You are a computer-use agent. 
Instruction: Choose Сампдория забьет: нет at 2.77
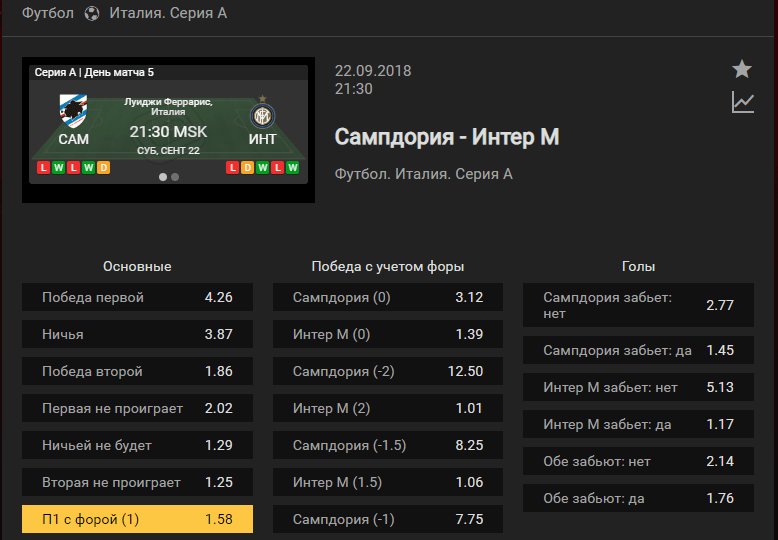point(639,305)
